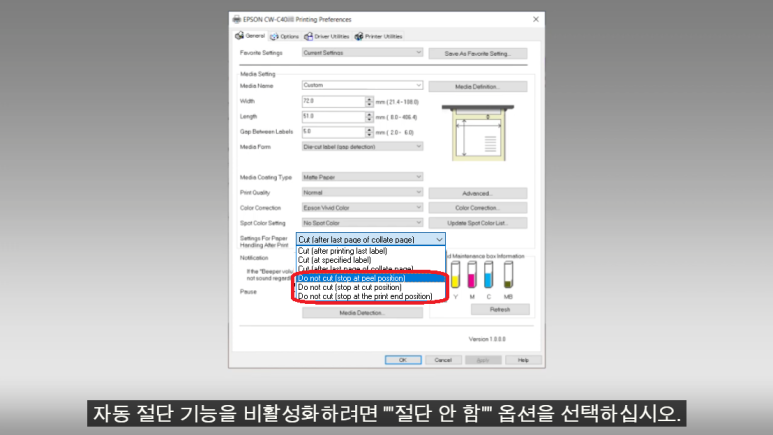Screen dimensions: 773x435
Task: Expand the Spot Color Setting dropdown
Action: pos(362,223)
